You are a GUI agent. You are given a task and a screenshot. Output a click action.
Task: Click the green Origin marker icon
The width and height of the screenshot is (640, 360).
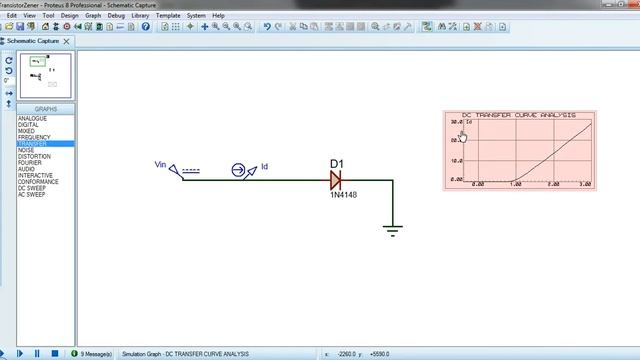(x=190, y=27)
